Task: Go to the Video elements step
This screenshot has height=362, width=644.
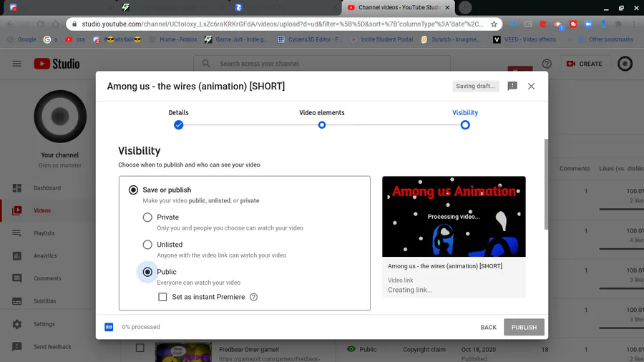Action: [x=322, y=125]
